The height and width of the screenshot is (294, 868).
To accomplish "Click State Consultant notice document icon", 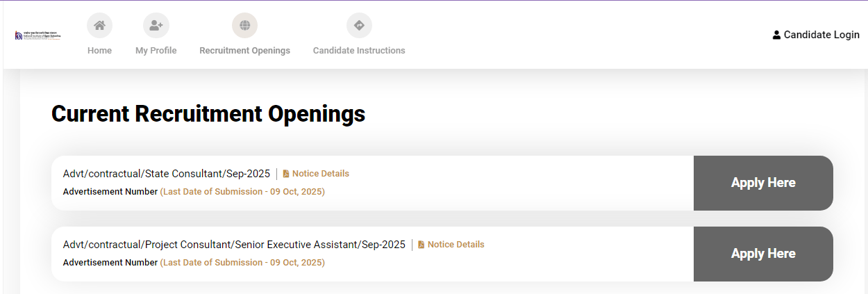I will 286,174.
